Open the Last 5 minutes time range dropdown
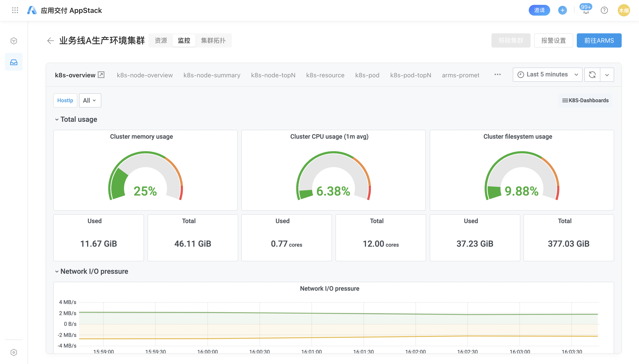The image size is (639, 364). pos(547,74)
